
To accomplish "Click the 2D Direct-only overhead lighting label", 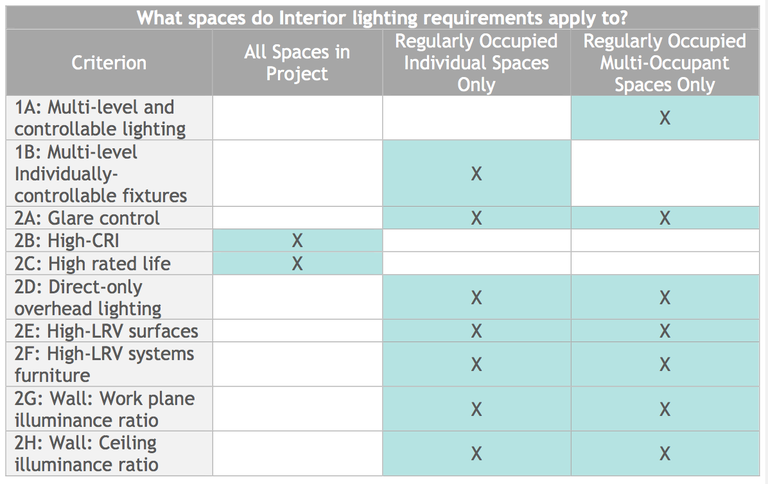I will coord(88,298).
